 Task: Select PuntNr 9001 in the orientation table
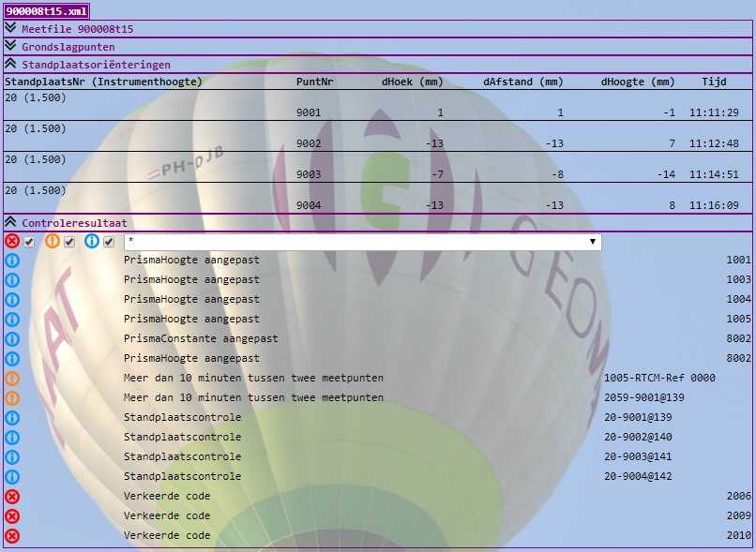tap(309, 112)
